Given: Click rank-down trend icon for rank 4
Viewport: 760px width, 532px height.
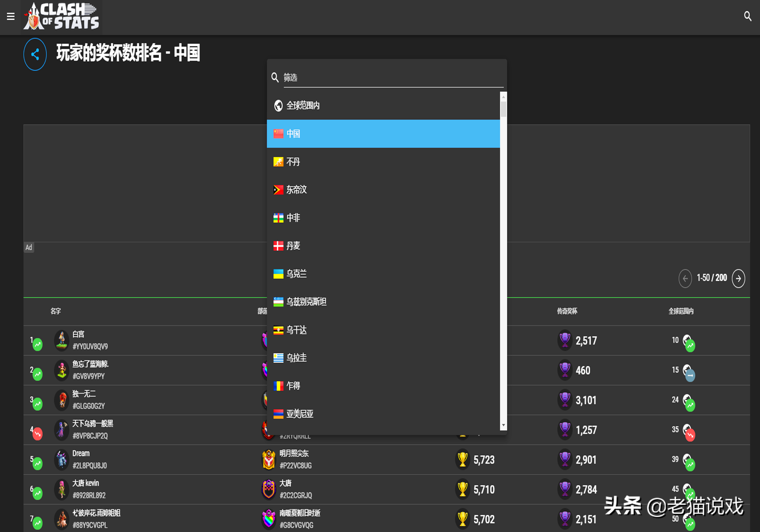Looking at the screenshot, I should pyautogui.click(x=38, y=434).
